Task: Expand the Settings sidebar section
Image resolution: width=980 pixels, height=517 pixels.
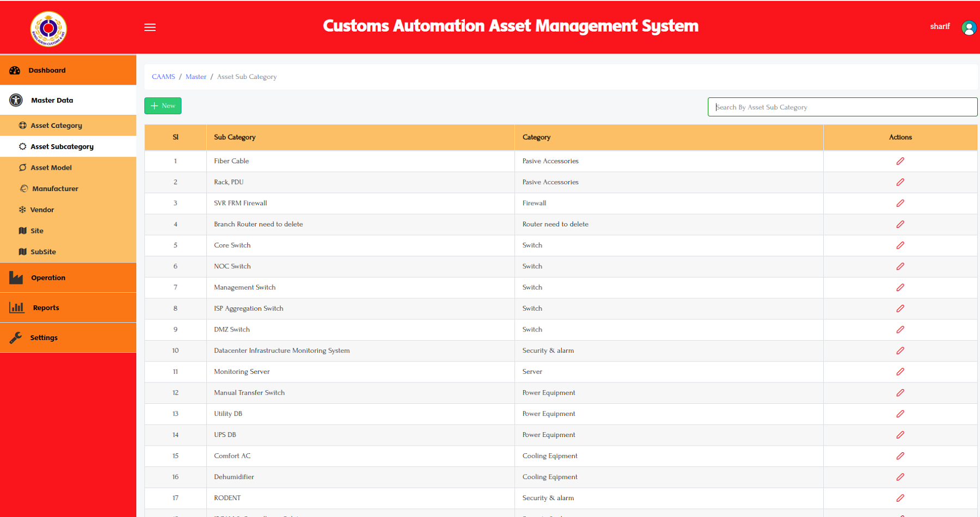Action: [44, 337]
